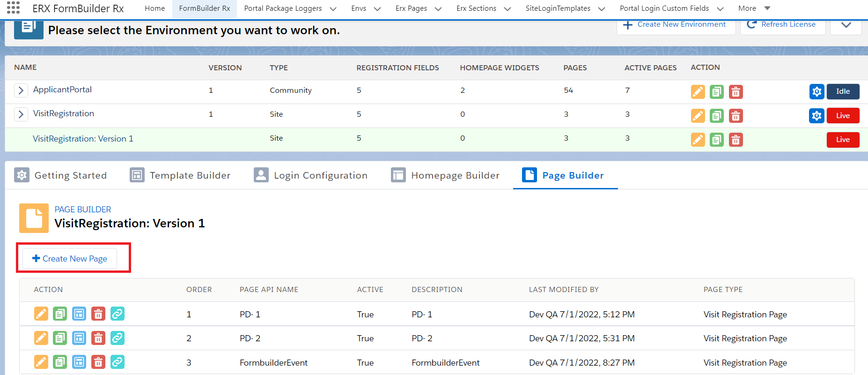Expand the ApplicantPortal row chevron
This screenshot has width=868, height=375.
coord(21,90)
